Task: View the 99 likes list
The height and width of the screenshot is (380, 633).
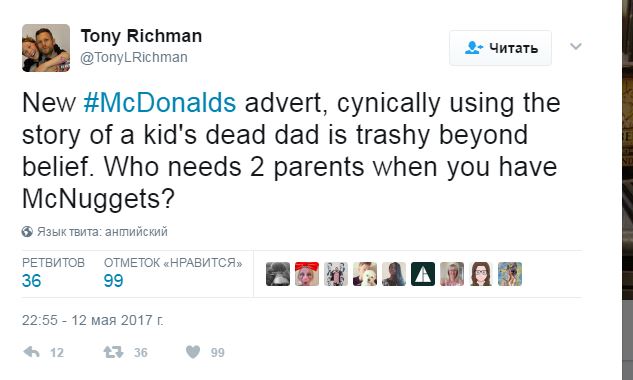Action: [x=173, y=273]
